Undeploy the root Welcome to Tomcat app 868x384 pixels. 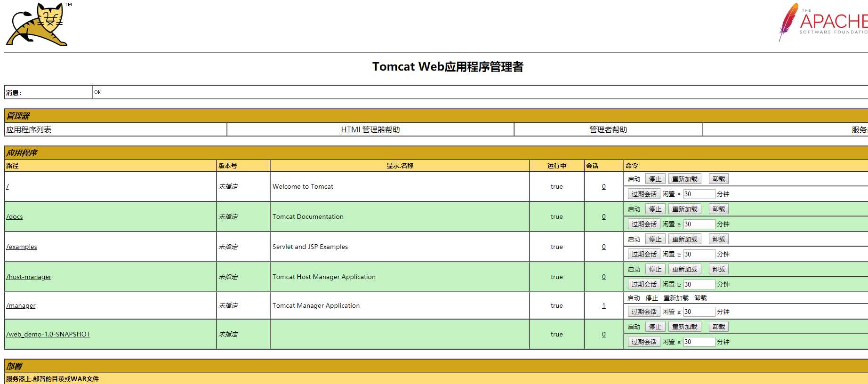pyautogui.click(x=719, y=179)
